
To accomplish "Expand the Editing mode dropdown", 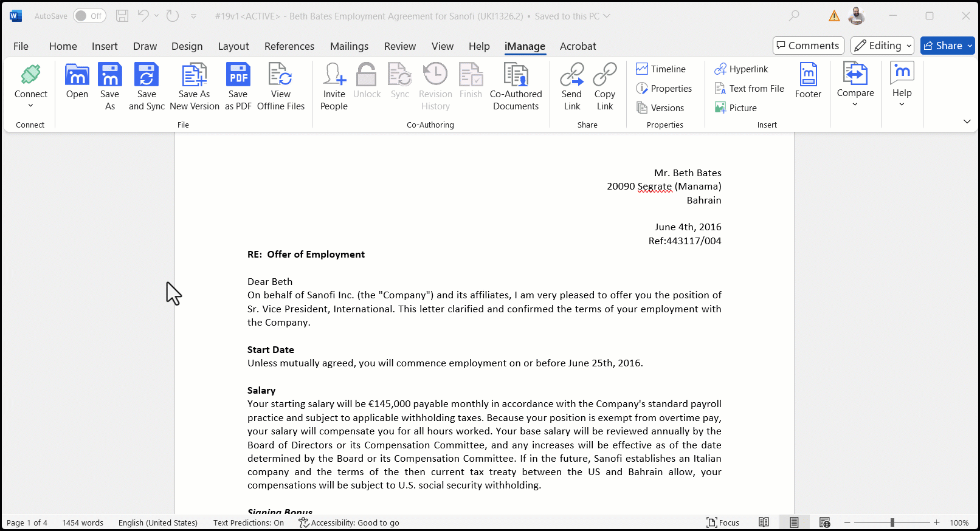I will click(x=909, y=46).
